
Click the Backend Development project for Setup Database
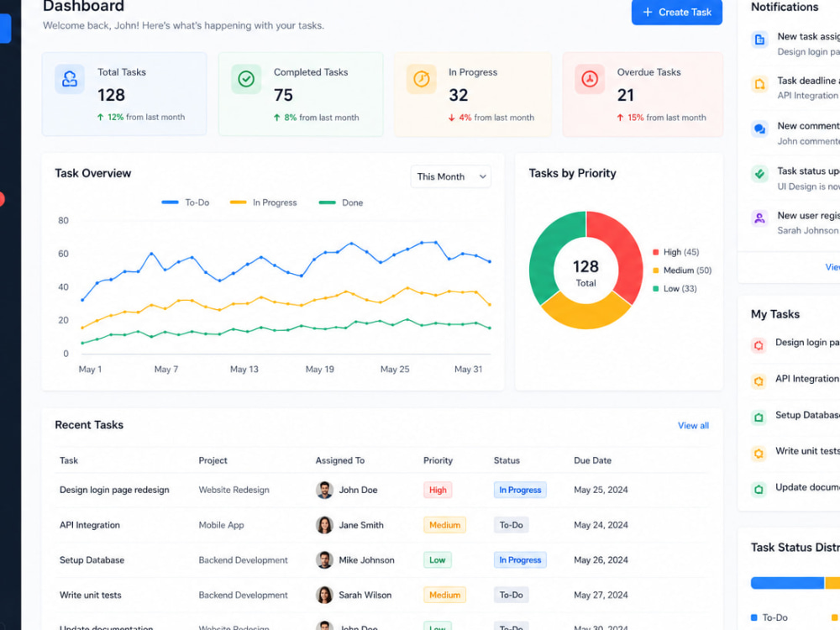pyautogui.click(x=244, y=559)
